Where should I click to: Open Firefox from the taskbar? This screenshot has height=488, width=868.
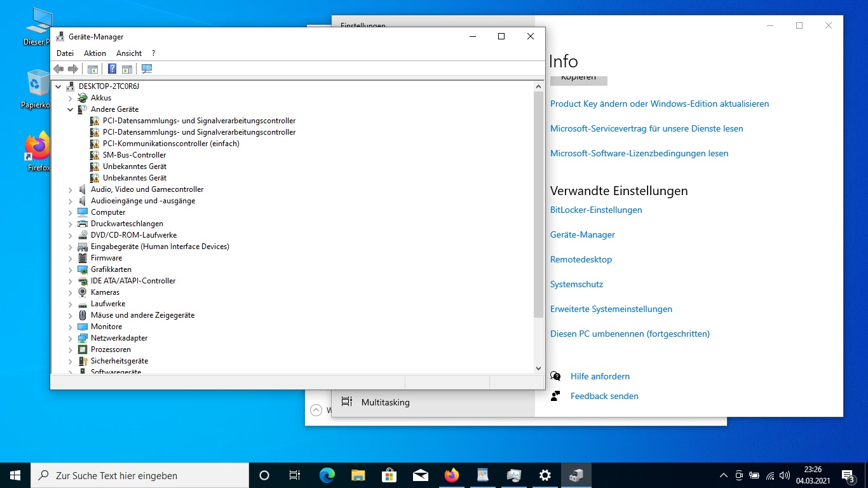452,475
